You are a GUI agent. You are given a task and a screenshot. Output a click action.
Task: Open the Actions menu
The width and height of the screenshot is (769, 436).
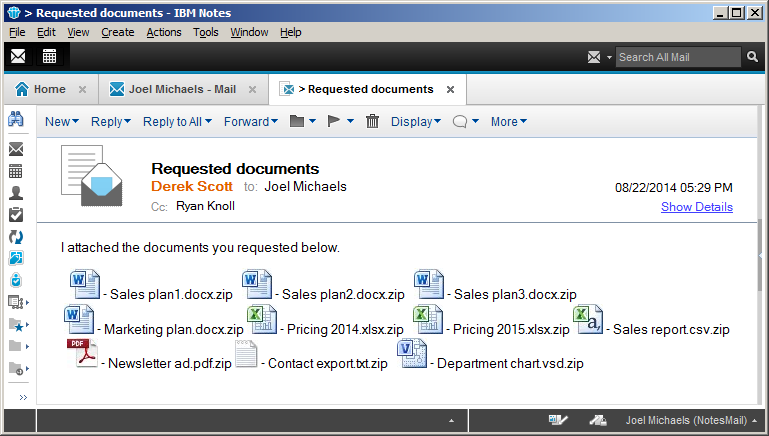[x=164, y=32]
